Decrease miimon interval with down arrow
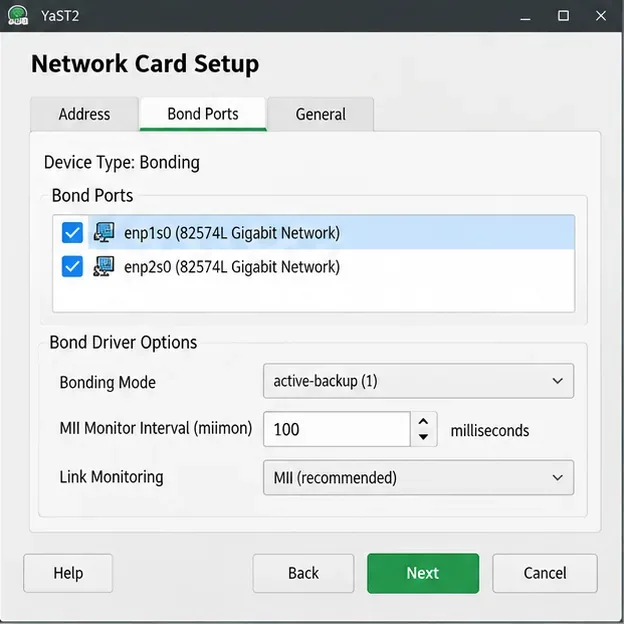The height and width of the screenshot is (624, 624). click(424, 437)
